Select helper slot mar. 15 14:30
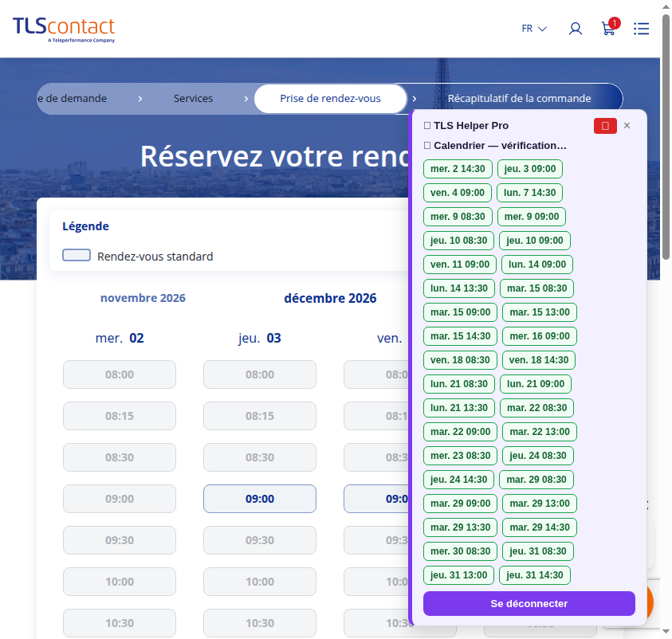Screen dimensions: 672x639 click(460, 336)
